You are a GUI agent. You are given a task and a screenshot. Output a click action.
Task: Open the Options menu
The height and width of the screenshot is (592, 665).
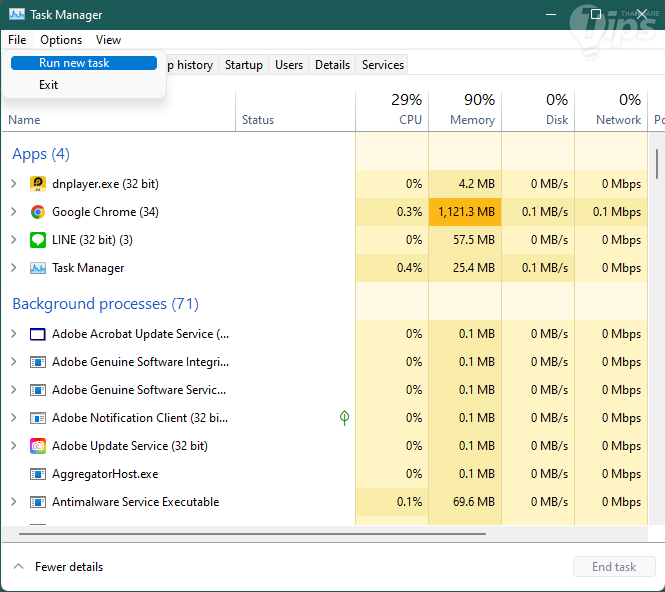(x=61, y=40)
